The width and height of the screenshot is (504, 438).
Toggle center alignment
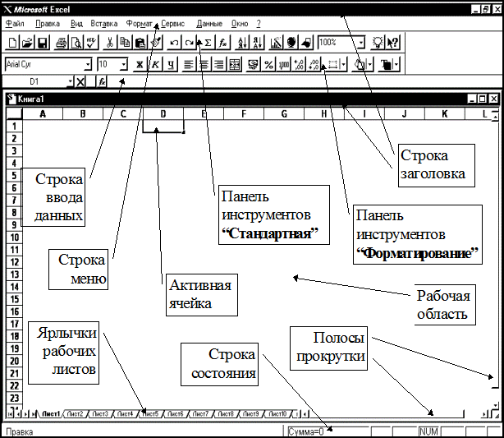coord(204,64)
